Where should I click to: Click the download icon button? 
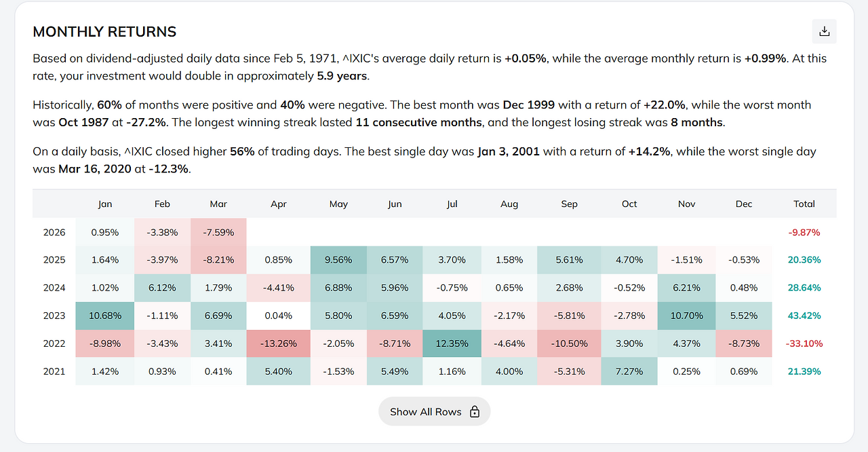824,31
